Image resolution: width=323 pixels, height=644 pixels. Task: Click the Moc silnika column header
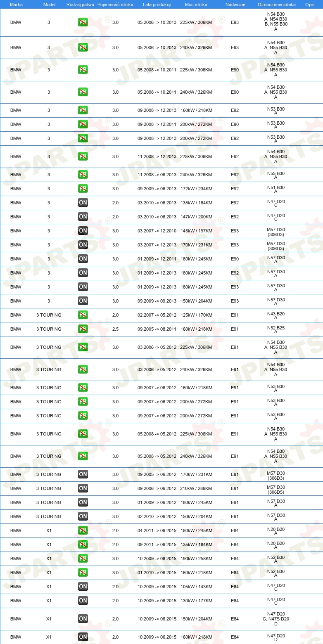click(x=196, y=4)
